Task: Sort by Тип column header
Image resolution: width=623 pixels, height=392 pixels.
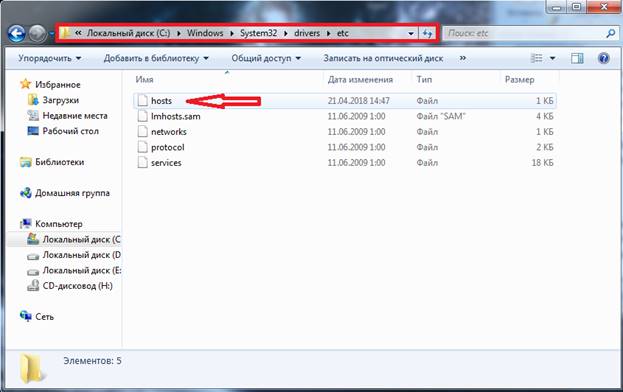Action: coord(424,79)
